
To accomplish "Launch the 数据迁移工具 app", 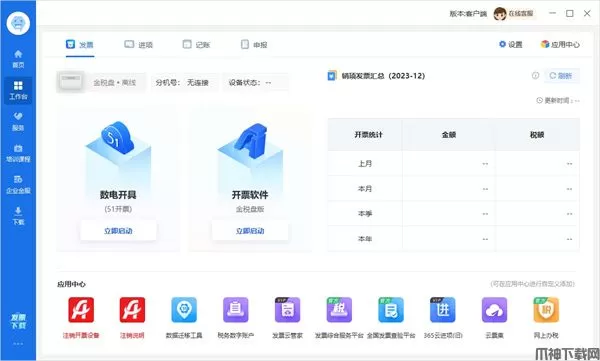I will click(184, 318).
